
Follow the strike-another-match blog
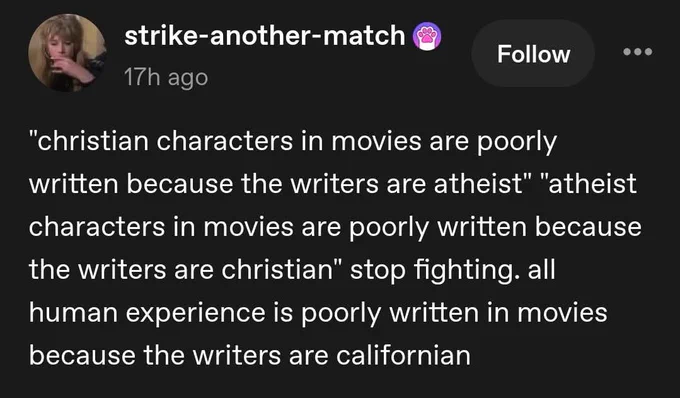(533, 54)
